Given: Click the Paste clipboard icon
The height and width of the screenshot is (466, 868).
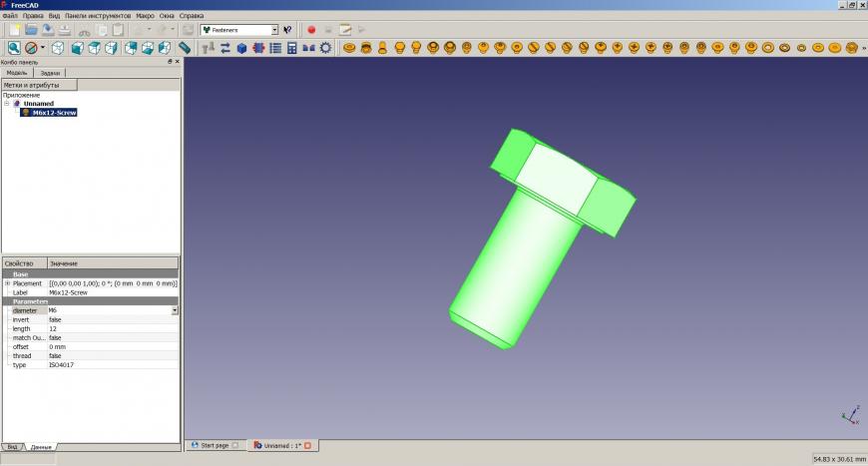Looking at the screenshot, I should 118,30.
